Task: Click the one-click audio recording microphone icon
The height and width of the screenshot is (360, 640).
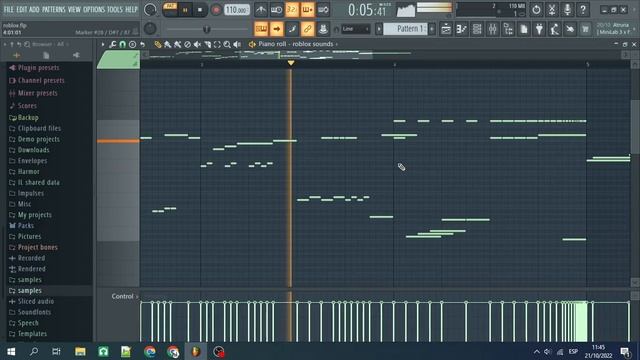Action: (x=567, y=9)
